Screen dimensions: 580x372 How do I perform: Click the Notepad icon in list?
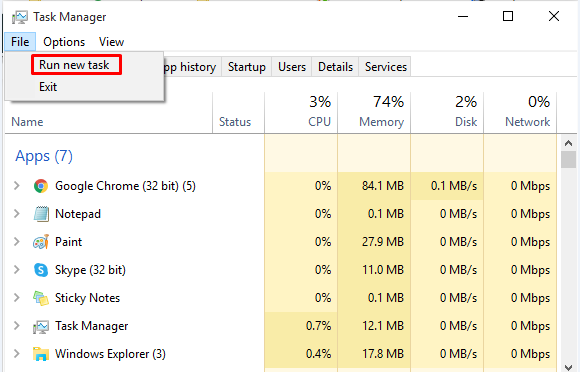click(x=41, y=214)
